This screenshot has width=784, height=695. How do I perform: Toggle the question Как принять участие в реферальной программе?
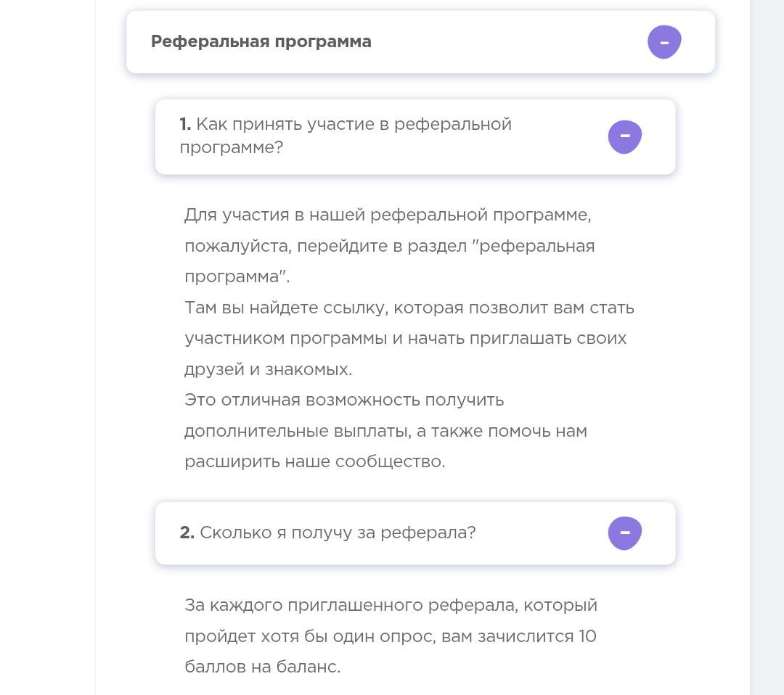point(415,137)
